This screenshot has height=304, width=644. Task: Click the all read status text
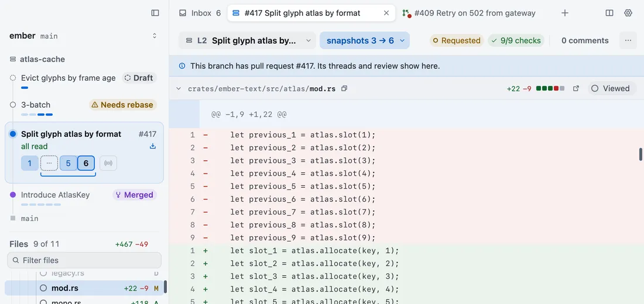tap(35, 147)
